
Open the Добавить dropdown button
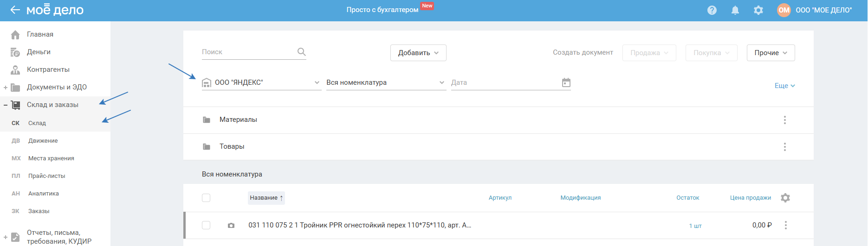(x=418, y=53)
